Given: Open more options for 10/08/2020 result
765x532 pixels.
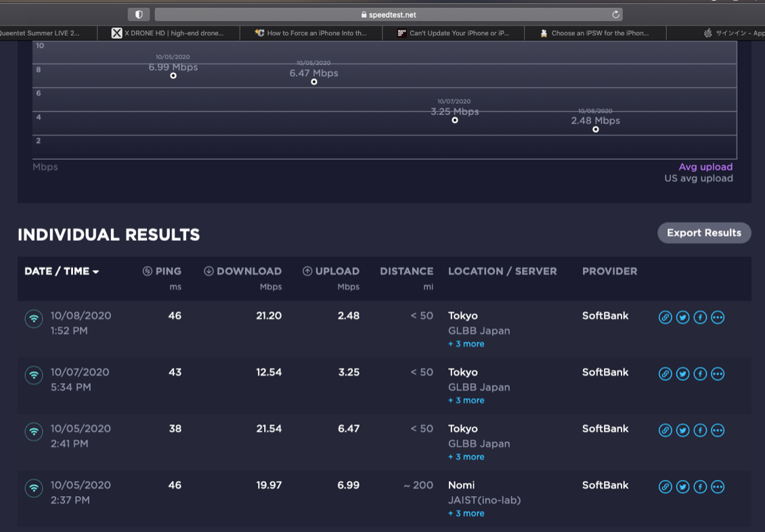Looking at the screenshot, I should point(718,317).
